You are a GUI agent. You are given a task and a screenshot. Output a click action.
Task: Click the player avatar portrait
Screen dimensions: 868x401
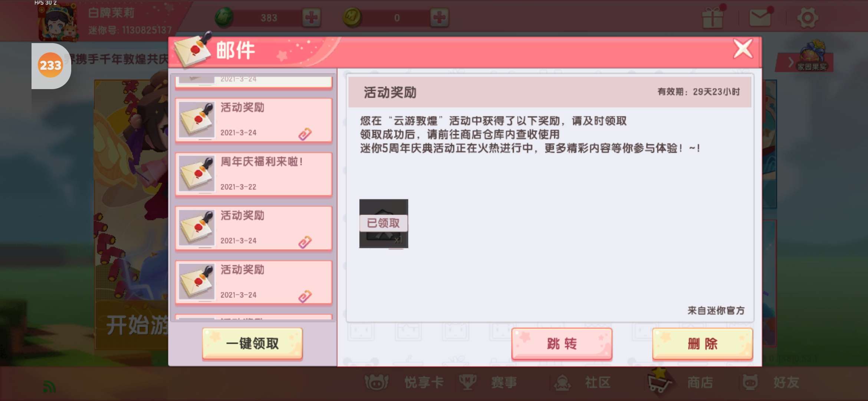pos(59,22)
